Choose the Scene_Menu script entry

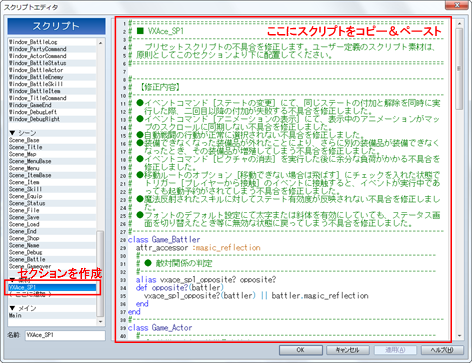click(x=52, y=168)
